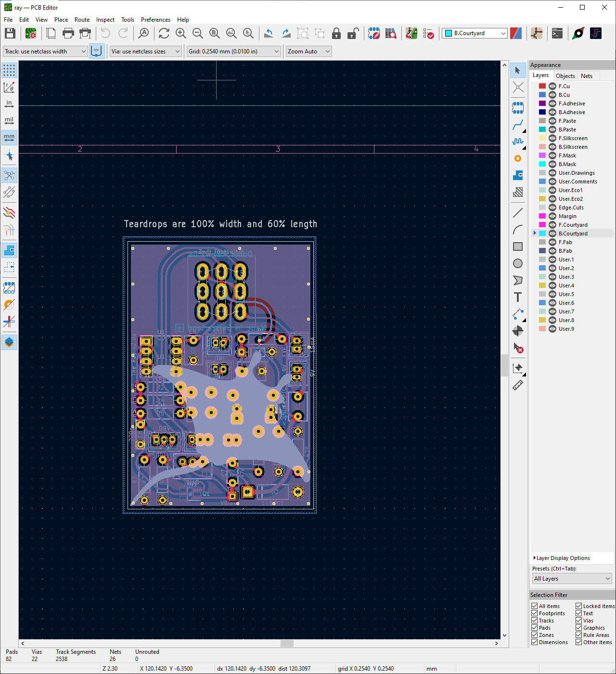The height and width of the screenshot is (674, 616).
Task: Select the Edge.Cuts layer row
Action: (x=571, y=207)
